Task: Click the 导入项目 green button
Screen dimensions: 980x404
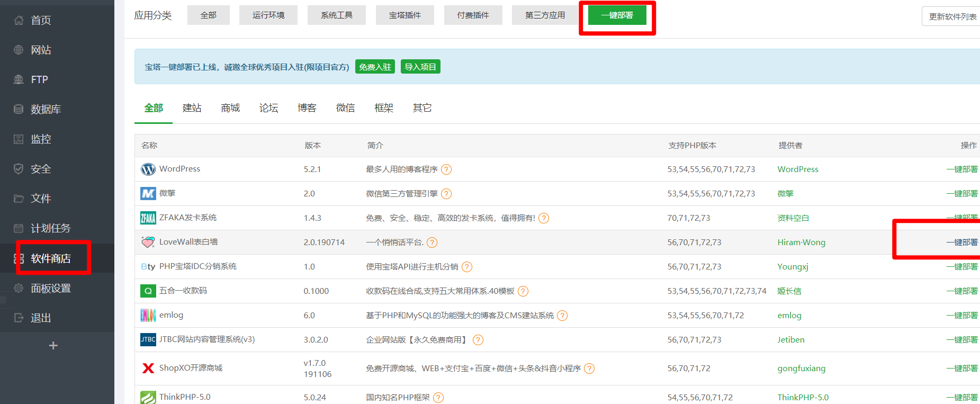Action: (x=420, y=67)
